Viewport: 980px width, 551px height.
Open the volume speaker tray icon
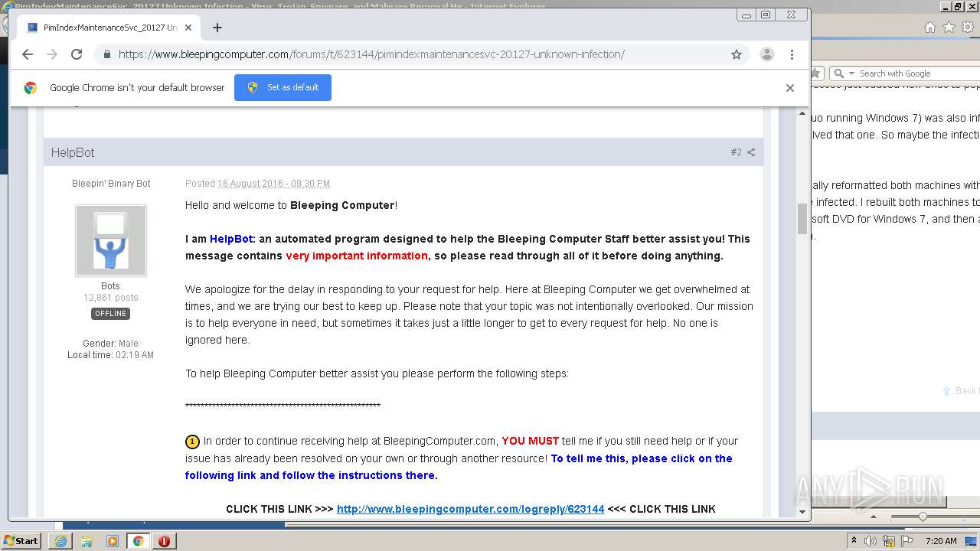coord(871,541)
